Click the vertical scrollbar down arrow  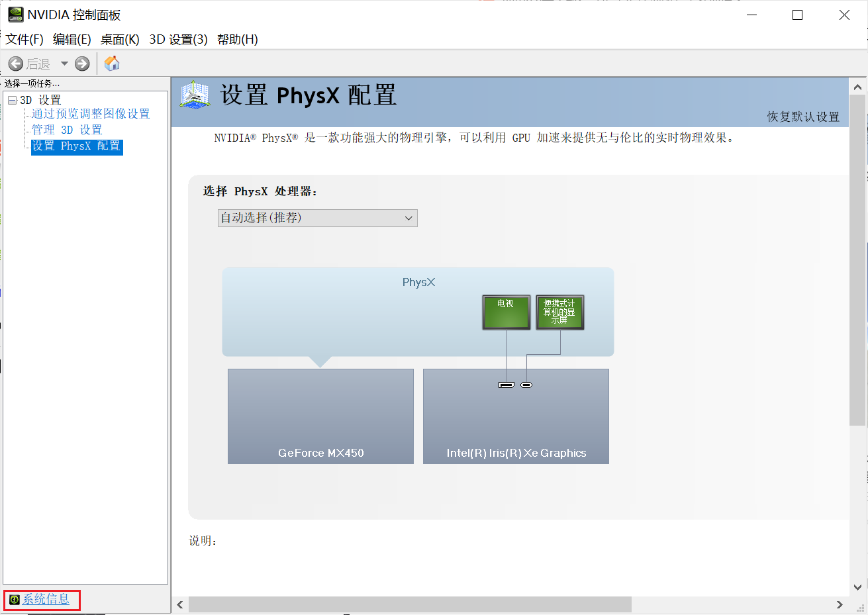pyautogui.click(x=857, y=587)
